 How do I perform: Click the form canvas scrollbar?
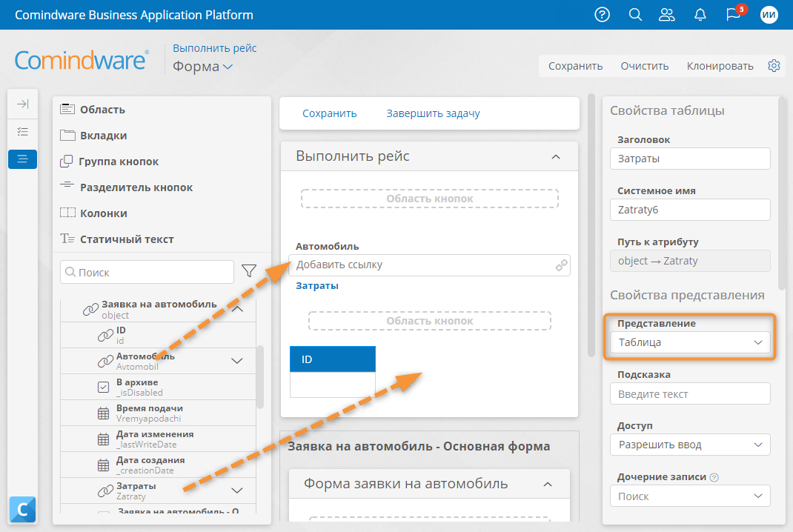tap(591, 225)
